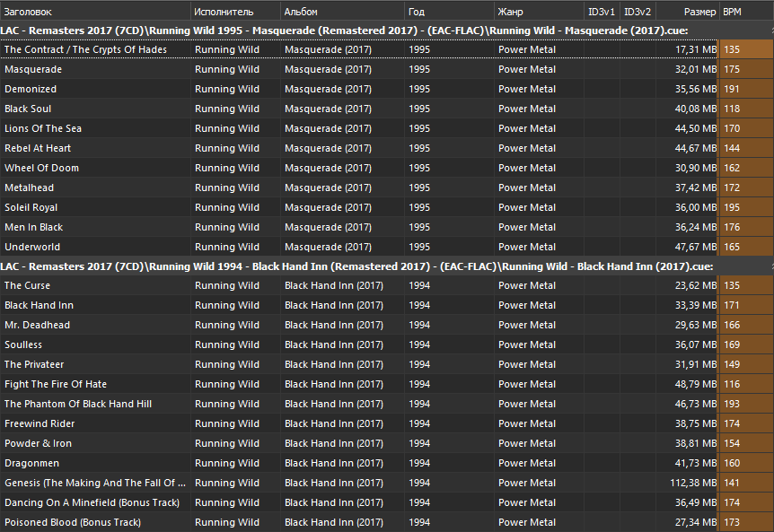Screen dimensions: 774x532
Task: Click Running Wild artist in Freewind Rider row
Action: [226, 423]
